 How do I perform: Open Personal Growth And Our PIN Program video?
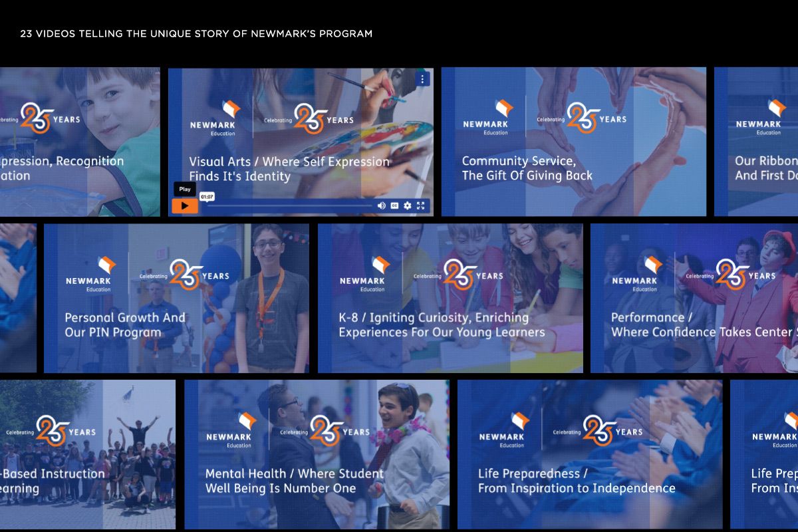[x=176, y=298]
